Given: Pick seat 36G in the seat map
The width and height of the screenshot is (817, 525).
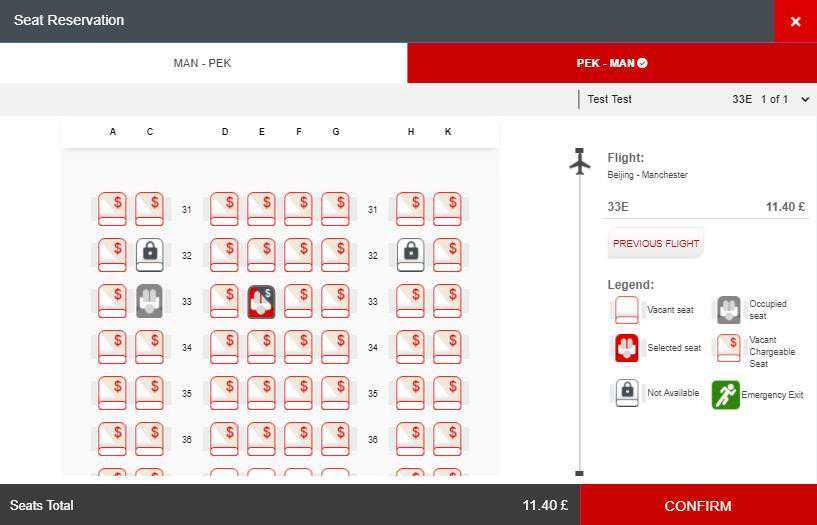Looking at the screenshot, I should coord(335,439).
